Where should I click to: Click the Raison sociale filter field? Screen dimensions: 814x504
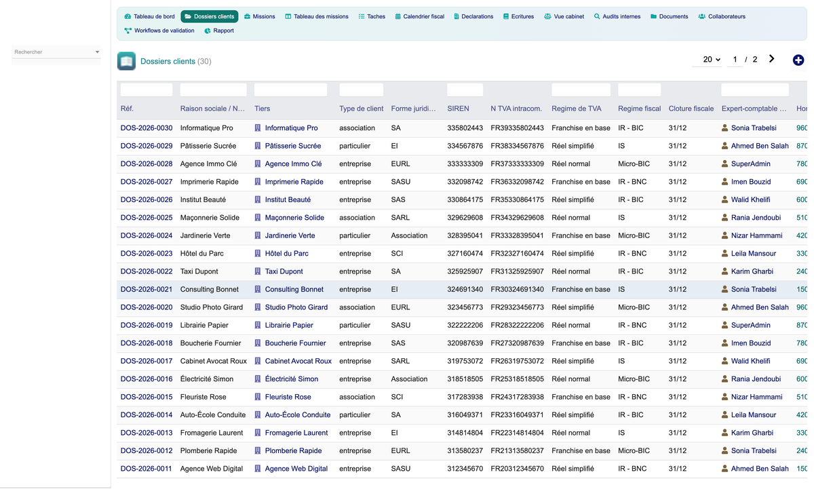point(213,90)
